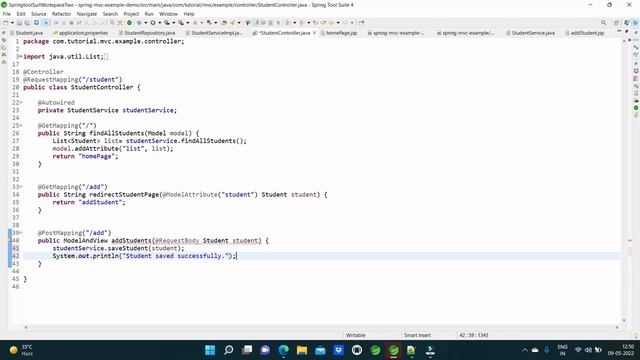Viewport: 640px width, 360px height.
Task: Close the StudentController.java tab
Action: click(x=314, y=33)
